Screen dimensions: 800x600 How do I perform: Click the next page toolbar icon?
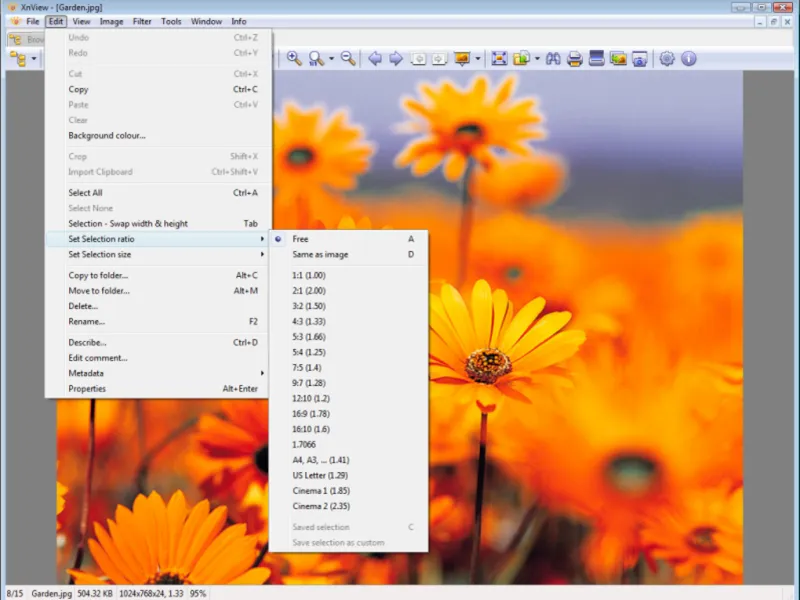pos(439,59)
